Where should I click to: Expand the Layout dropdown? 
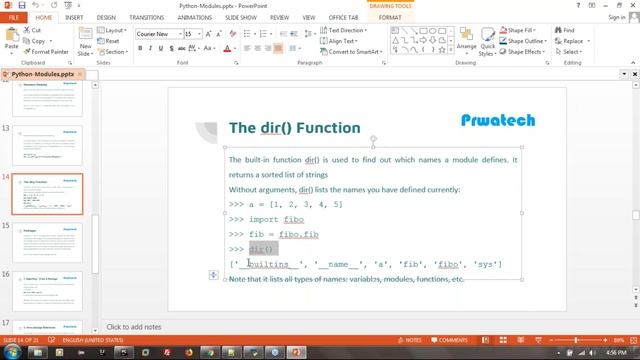(x=112, y=30)
